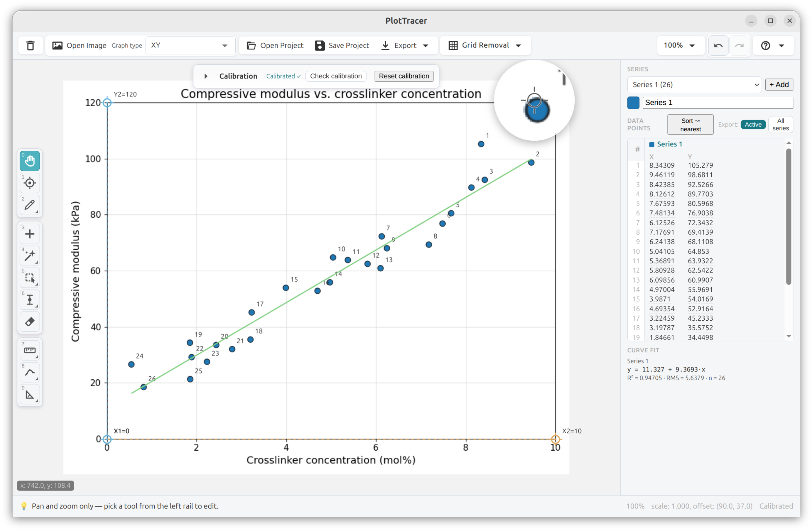Select the pencil draw tool
This screenshot has width=812, height=531.
click(30, 205)
